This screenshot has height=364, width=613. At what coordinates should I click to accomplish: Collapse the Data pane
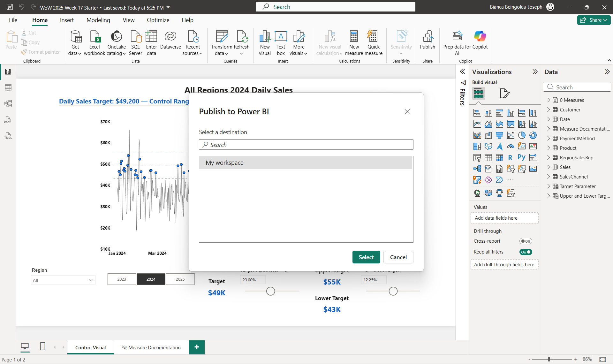point(607,72)
